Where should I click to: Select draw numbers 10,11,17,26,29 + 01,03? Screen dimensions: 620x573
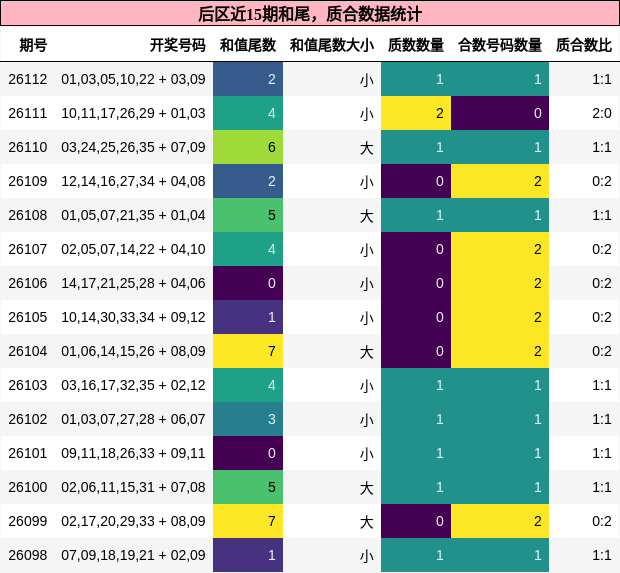(x=133, y=113)
